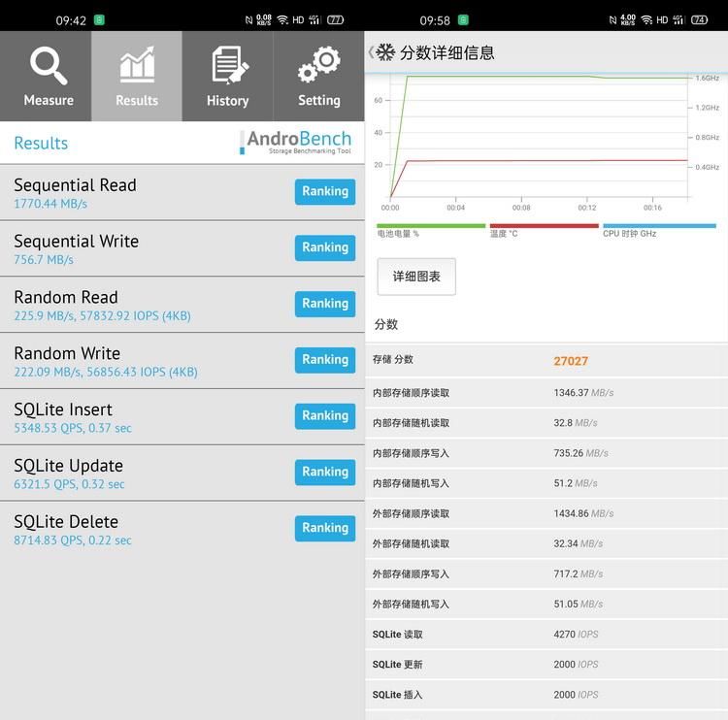Viewport: 728px width, 720px height.
Task: Tap the NFC icon in 09:58 status bar
Action: tap(612, 20)
